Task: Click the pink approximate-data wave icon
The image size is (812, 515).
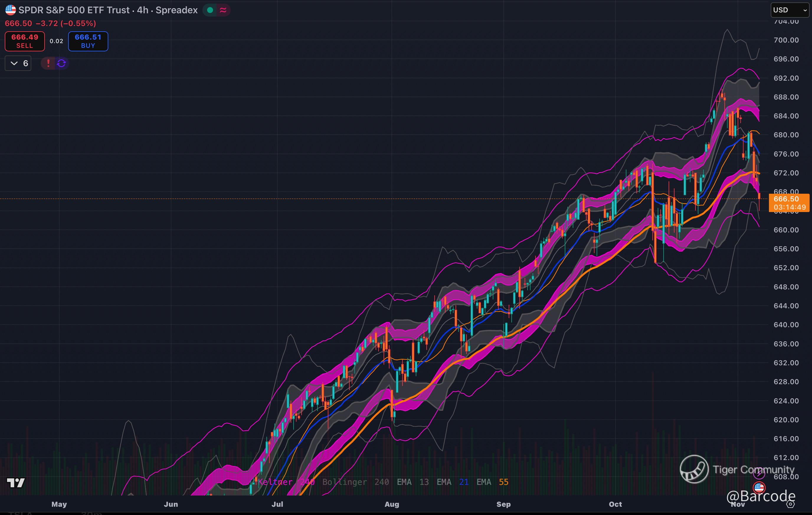Action: (223, 10)
